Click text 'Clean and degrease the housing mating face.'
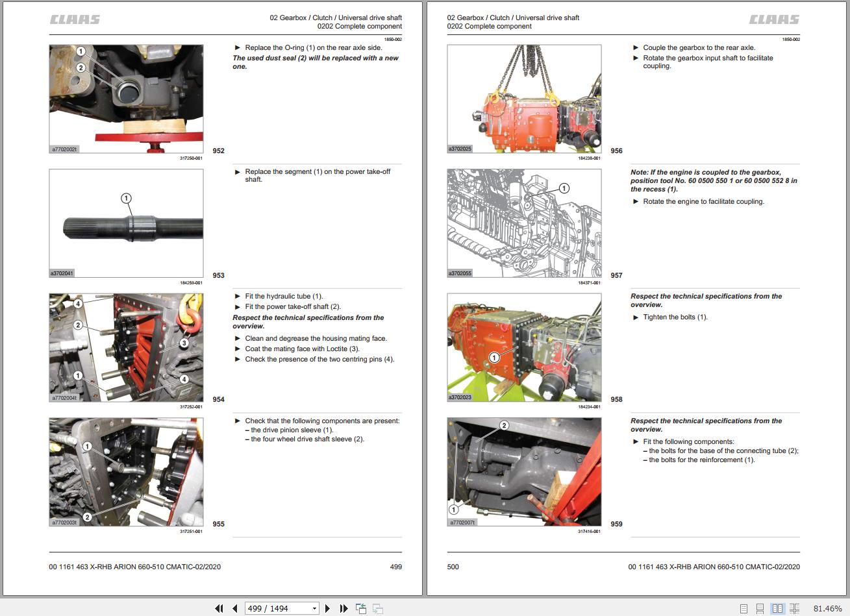This screenshot has width=850, height=616. 316,338
